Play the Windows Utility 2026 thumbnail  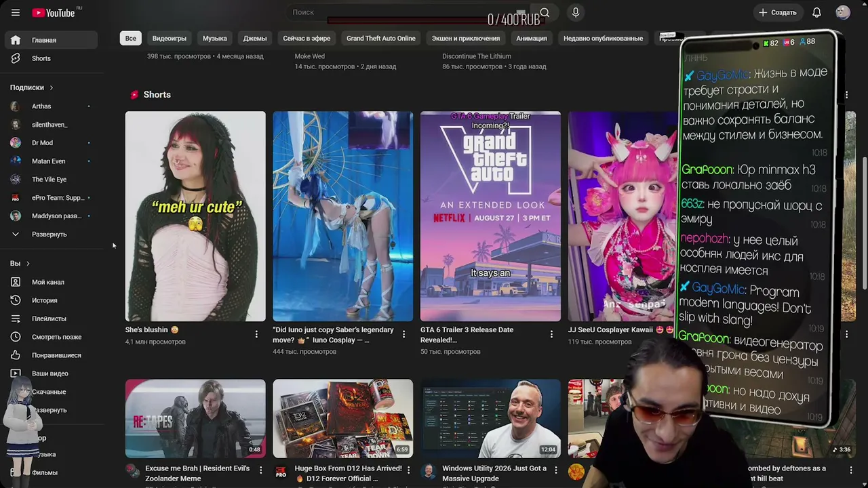(490, 418)
